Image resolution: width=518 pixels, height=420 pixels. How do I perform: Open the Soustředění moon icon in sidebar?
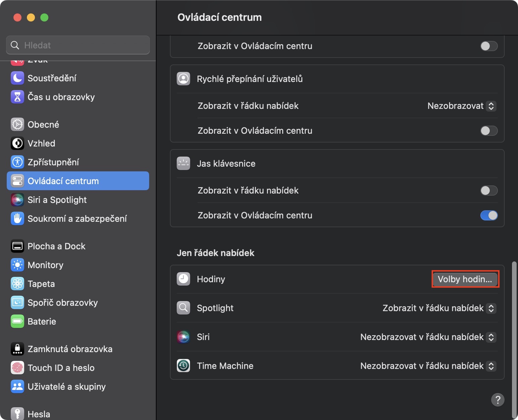[17, 78]
